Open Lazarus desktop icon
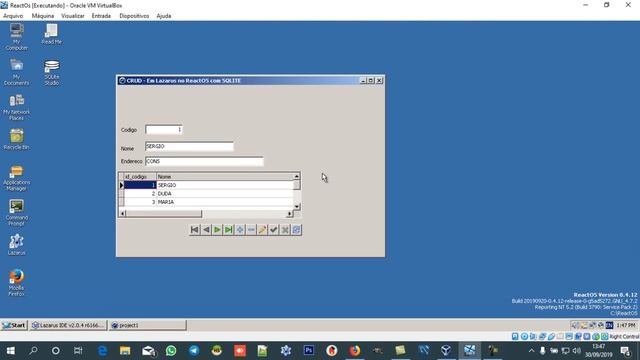 (16, 244)
